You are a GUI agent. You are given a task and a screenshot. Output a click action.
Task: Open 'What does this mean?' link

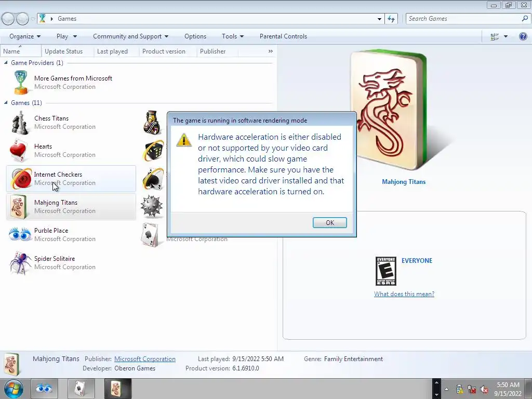click(404, 294)
